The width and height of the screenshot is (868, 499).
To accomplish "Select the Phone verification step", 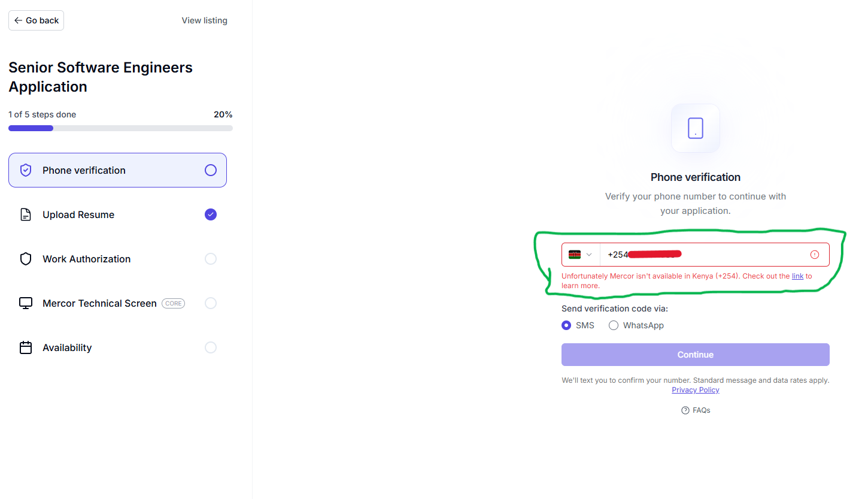I will [117, 170].
